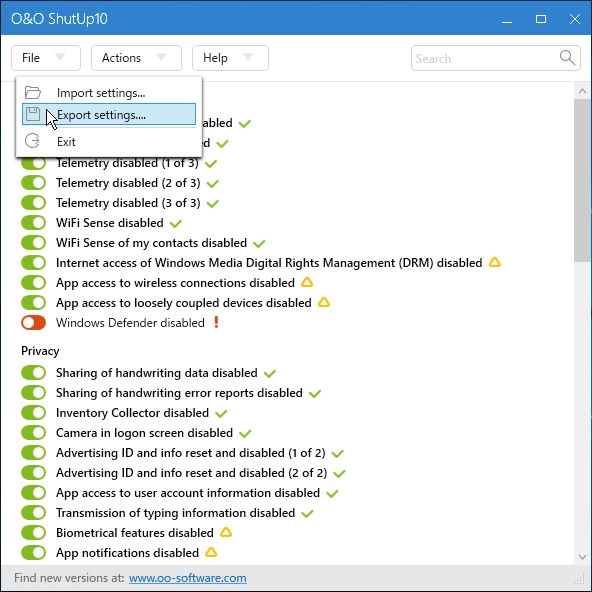The width and height of the screenshot is (592, 592).
Task: Click the checkmark beside Advertising ID reset (1 of 2)
Action: [338, 454]
